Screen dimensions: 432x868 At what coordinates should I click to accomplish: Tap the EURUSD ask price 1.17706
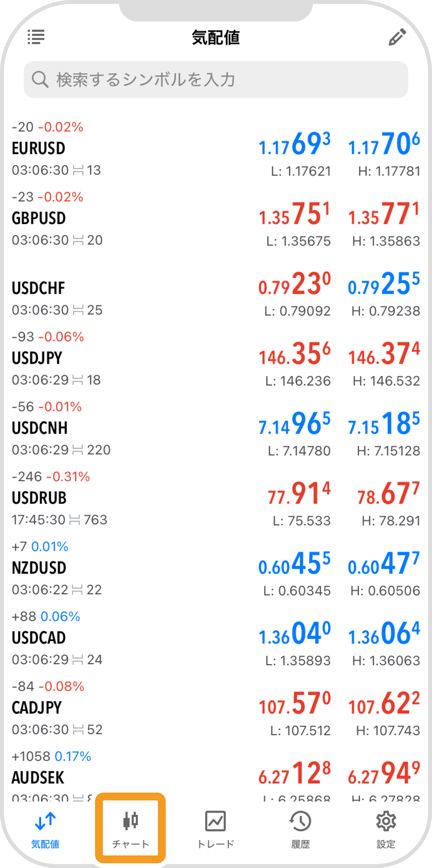point(384,144)
